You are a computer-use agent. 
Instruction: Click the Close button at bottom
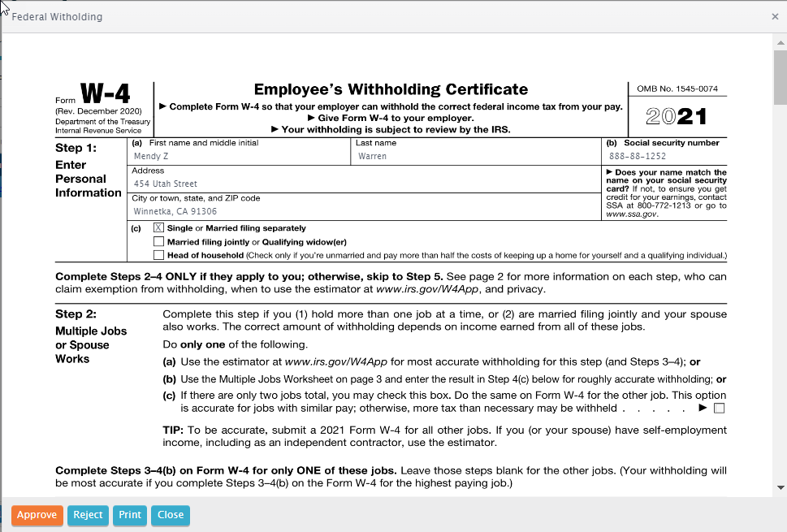(x=171, y=515)
